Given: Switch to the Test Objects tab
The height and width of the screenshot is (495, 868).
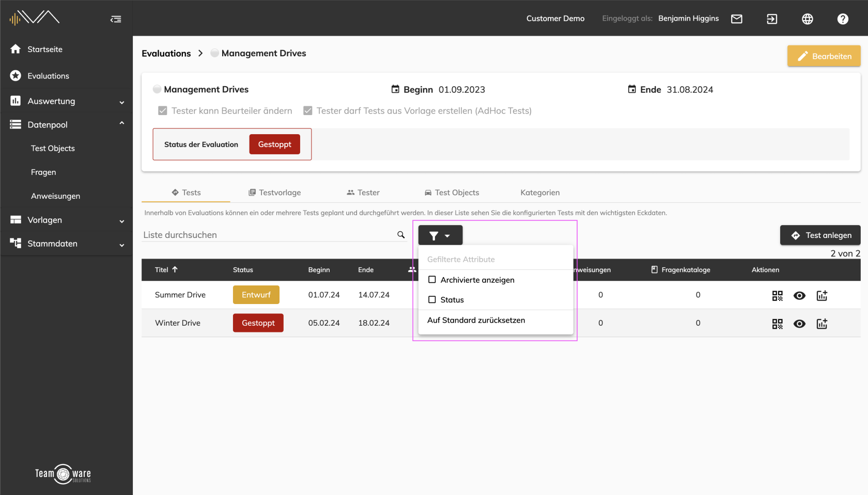Looking at the screenshot, I should point(452,193).
